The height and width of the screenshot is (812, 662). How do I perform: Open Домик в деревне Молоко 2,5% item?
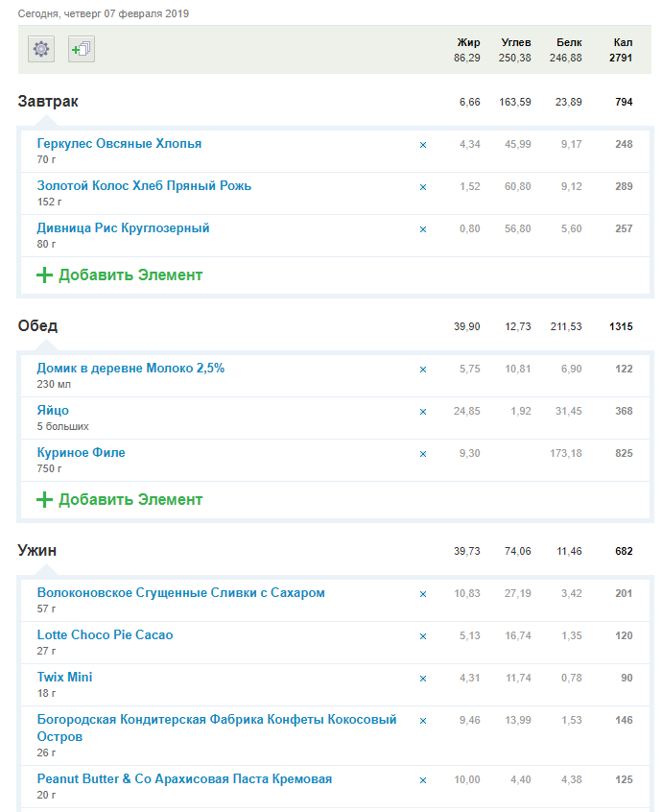pyautogui.click(x=130, y=369)
